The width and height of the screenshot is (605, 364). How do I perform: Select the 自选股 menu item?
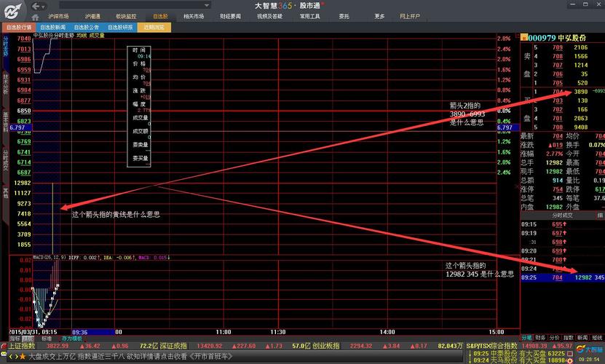pyautogui.click(x=160, y=16)
